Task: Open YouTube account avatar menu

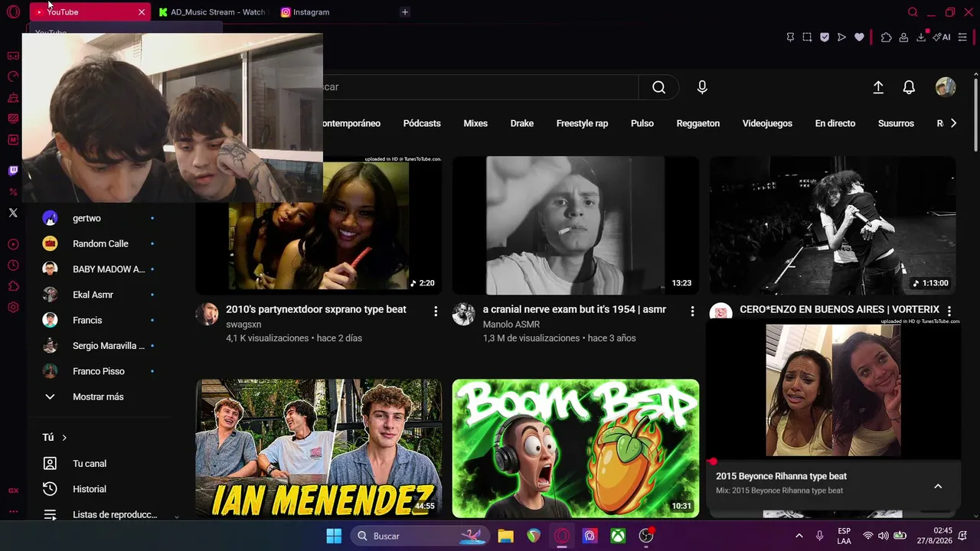Action: pos(946,87)
